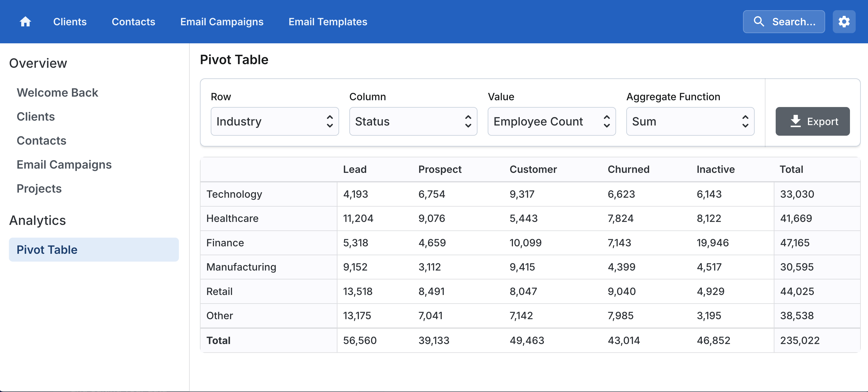868x392 pixels.
Task: Click the home icon in navbar
Action: 25,22
